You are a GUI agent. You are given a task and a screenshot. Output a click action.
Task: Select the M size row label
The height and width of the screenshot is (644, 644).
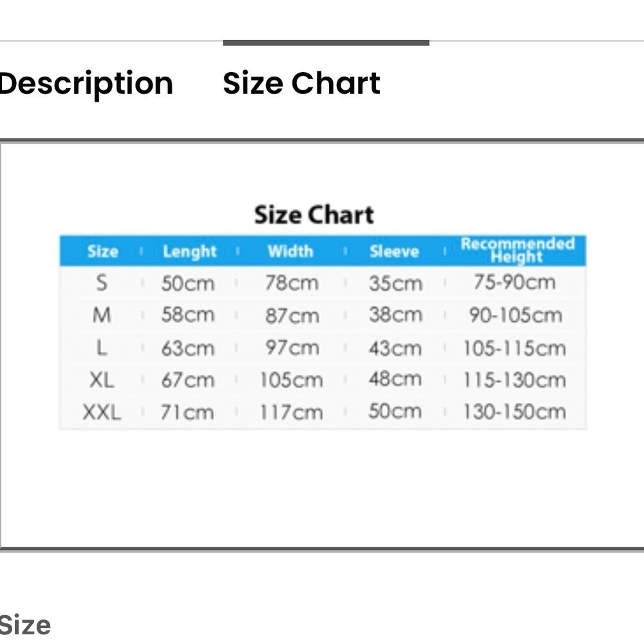click(x=102, y=315)
